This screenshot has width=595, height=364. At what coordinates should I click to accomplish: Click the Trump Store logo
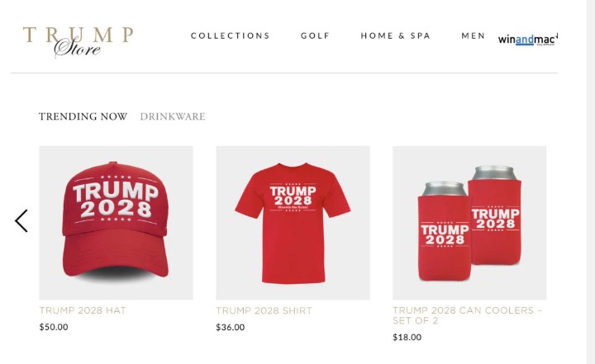pyautogui.click(x=79, y=42)
